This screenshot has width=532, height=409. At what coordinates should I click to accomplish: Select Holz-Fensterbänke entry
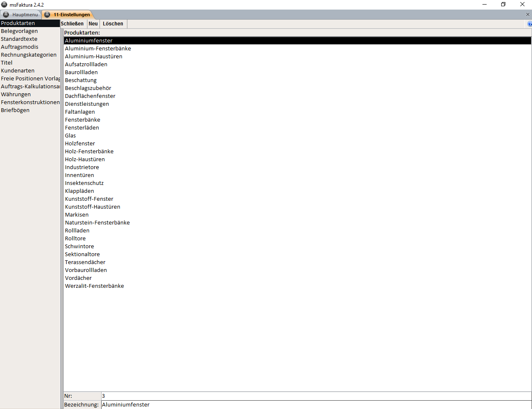pyautogui.click(x=298, y=152)
